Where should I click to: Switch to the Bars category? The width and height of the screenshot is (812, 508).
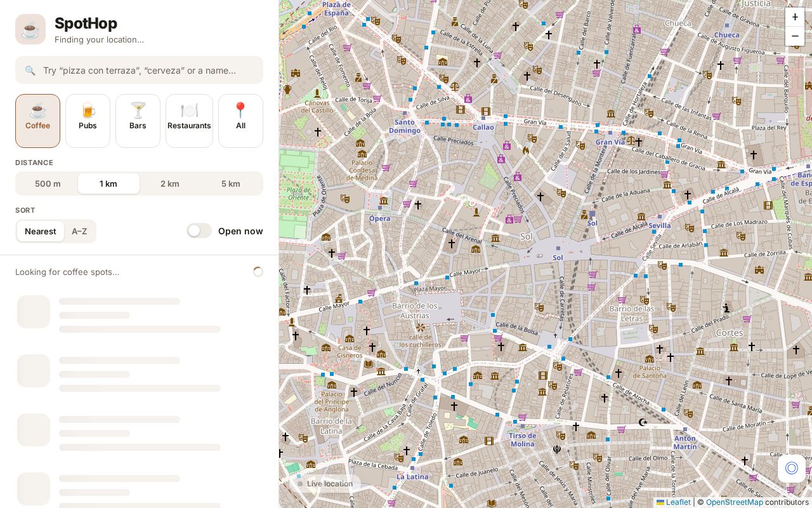click(138, 121)
